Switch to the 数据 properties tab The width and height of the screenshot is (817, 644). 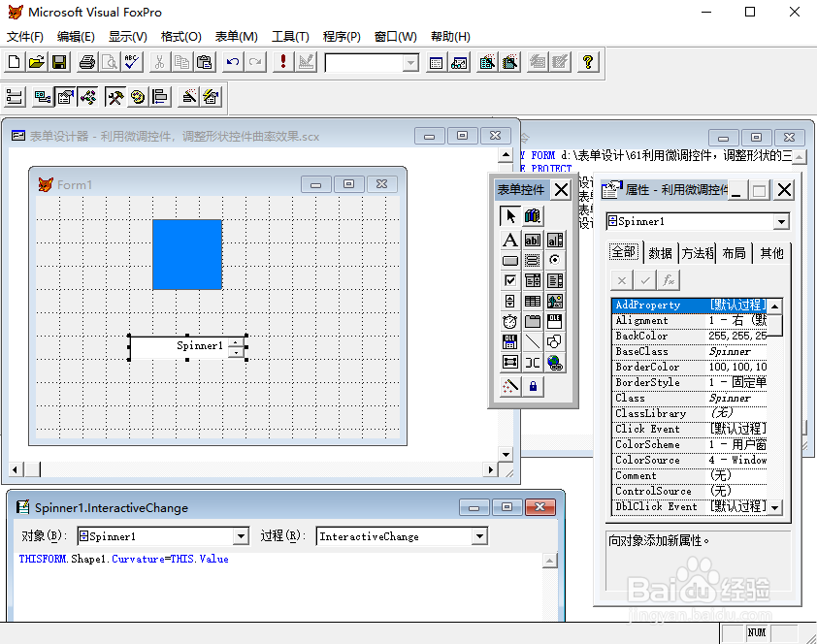(x=660, y=253)
